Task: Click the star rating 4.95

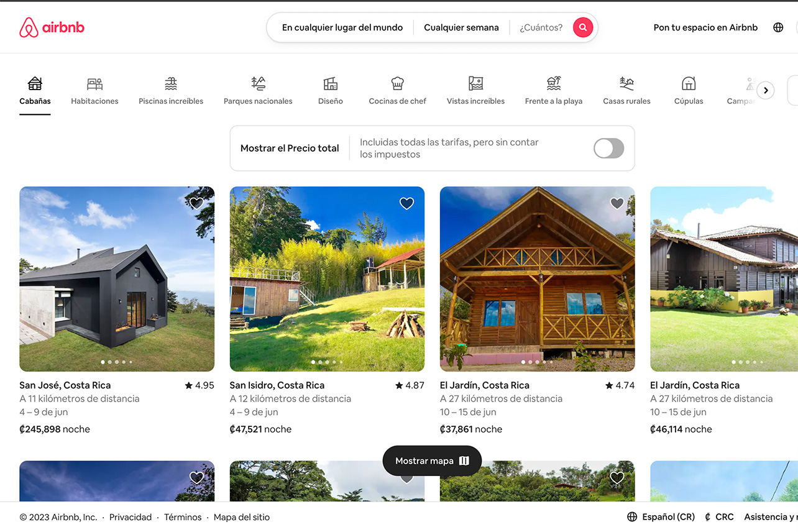Action: pos(199,385)
